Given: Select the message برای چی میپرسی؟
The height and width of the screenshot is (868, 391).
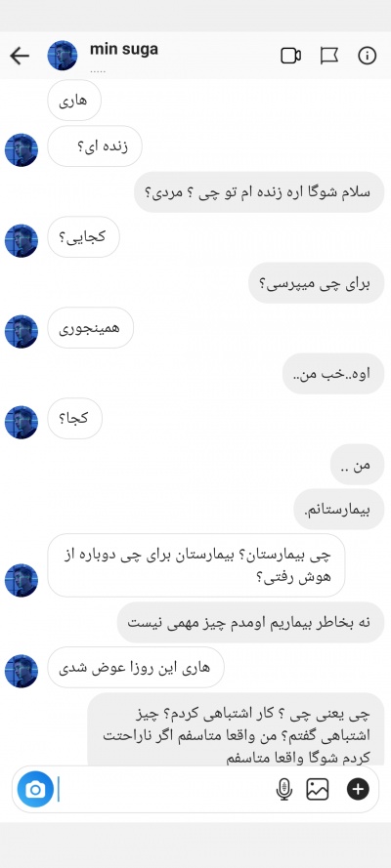Looking at the screenshot, I should pos(317,283).
